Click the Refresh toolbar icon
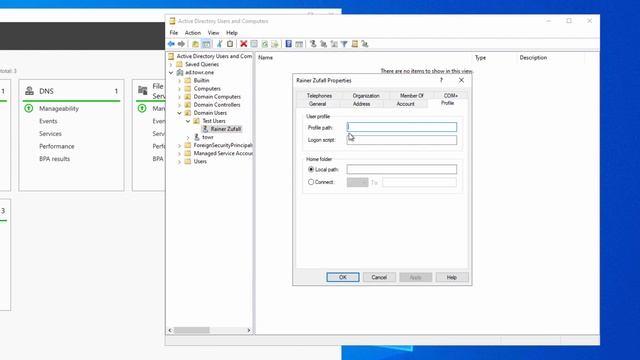Viewport: 640px width, 360px height. pyautogui.click(x=264, y=44)
